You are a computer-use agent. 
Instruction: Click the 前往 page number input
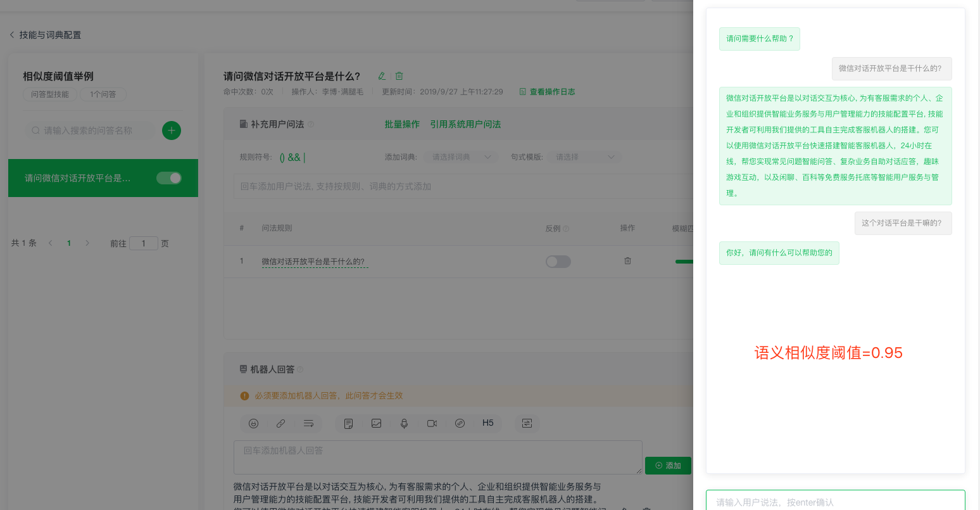tap(144, 243)
